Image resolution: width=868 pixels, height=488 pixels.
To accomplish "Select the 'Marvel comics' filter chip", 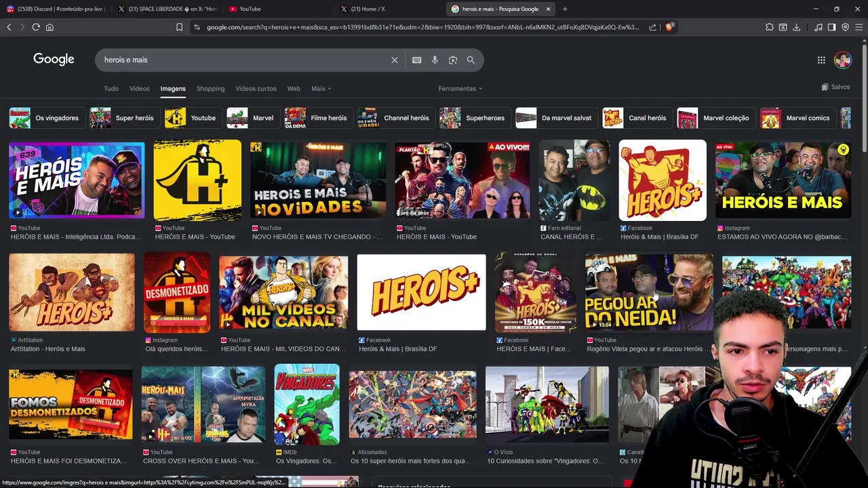I will [797, 118].
